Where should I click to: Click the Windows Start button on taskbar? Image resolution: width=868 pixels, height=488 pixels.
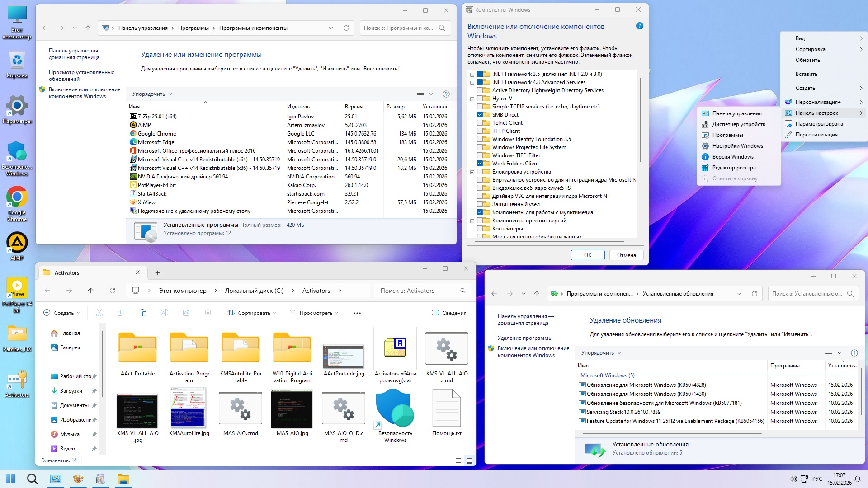11,479
